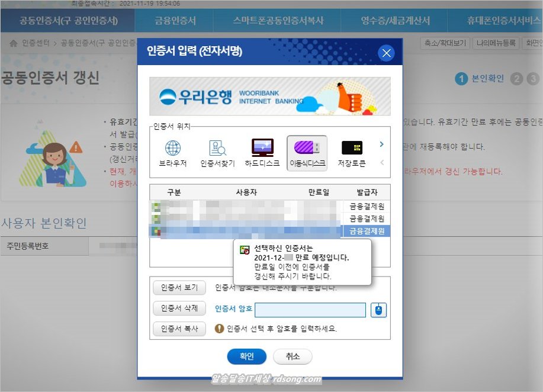This screenshot has width=543, height=392.
Task: Switch to 스마트폰공동인증서복사 tab
Action: (278, 21)
